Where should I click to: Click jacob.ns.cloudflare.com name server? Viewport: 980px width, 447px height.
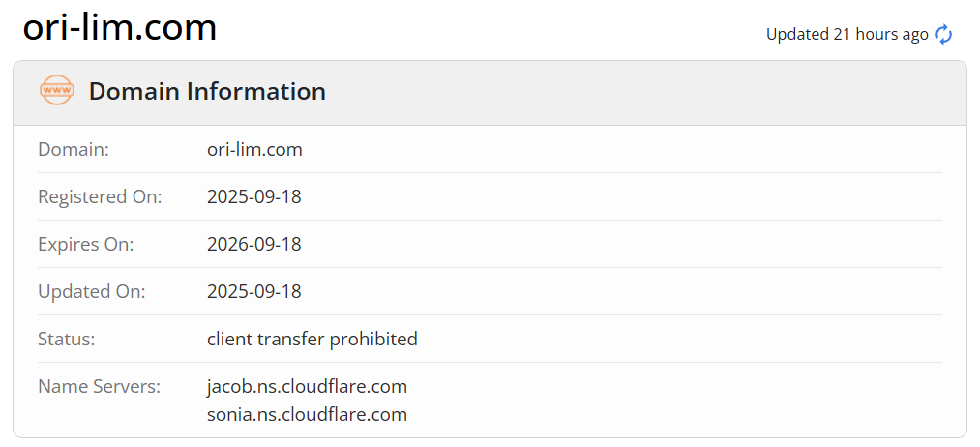(x=307, y=387)
